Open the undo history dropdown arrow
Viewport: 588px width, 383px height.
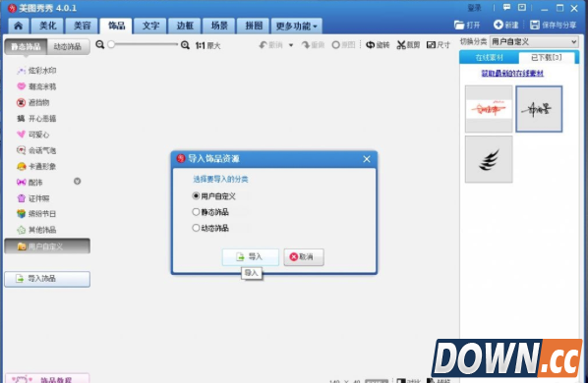(x=291, y=45)
